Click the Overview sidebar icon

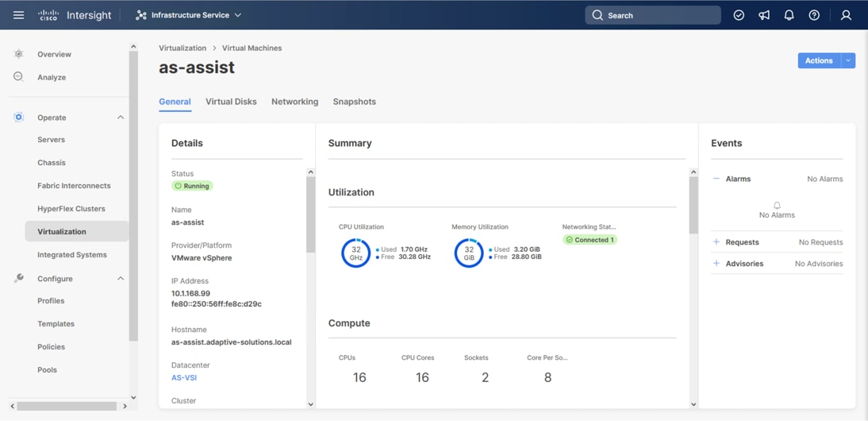(18, 54)
